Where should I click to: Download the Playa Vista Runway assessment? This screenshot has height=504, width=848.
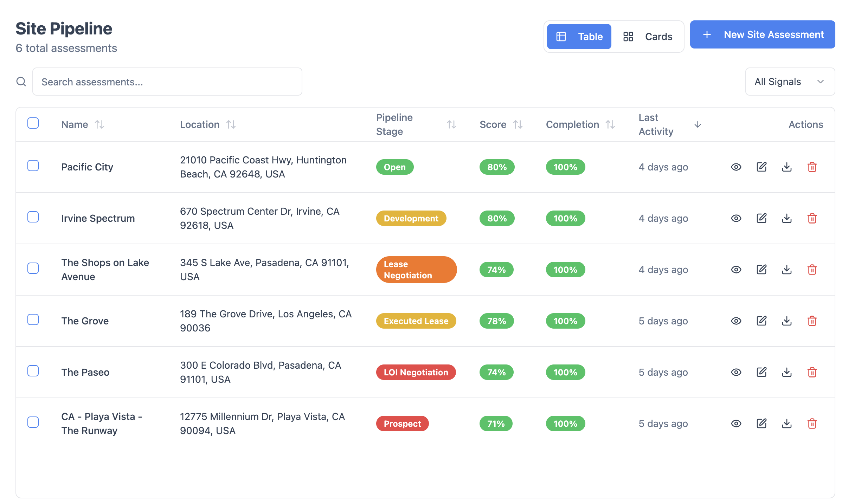tap(786, 424)
